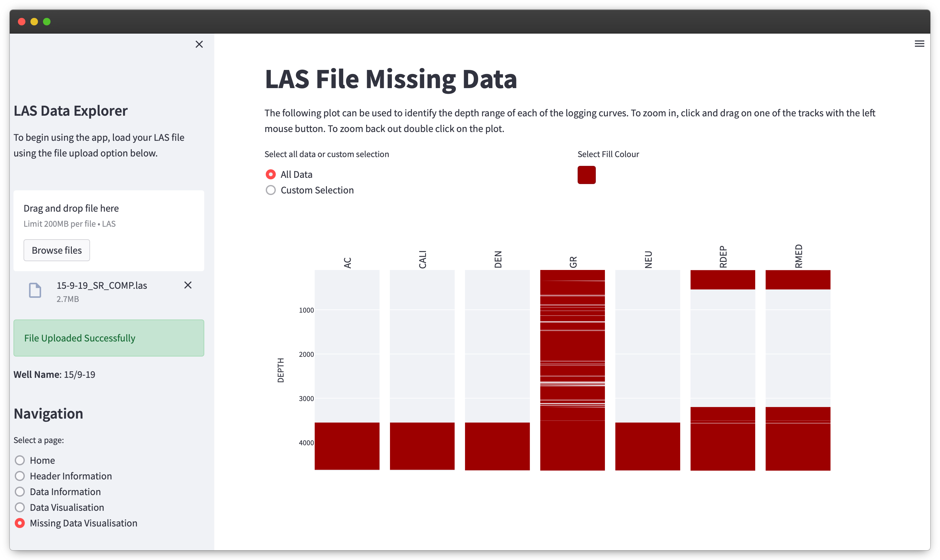This screenshot has width=940, height=560.
Task: Collapse the sidebar with X icon
Action: pyautogui.click(x=199, y=44)
